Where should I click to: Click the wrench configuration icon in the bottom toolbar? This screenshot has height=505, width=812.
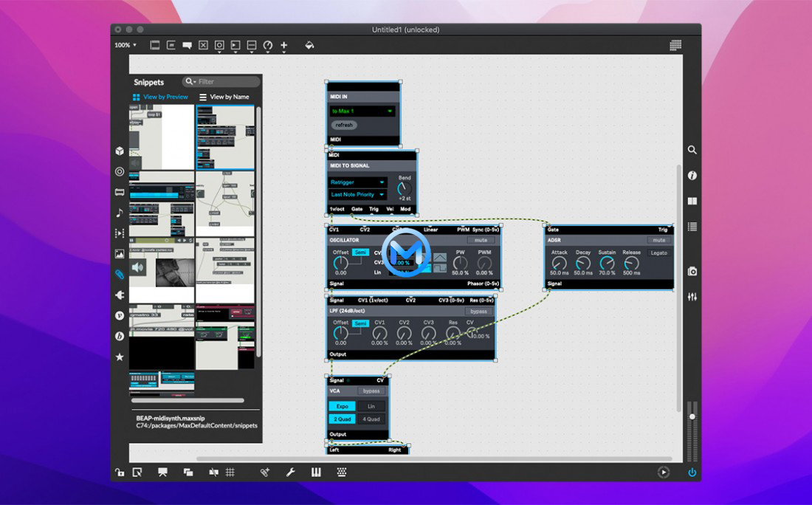(290, 473)
